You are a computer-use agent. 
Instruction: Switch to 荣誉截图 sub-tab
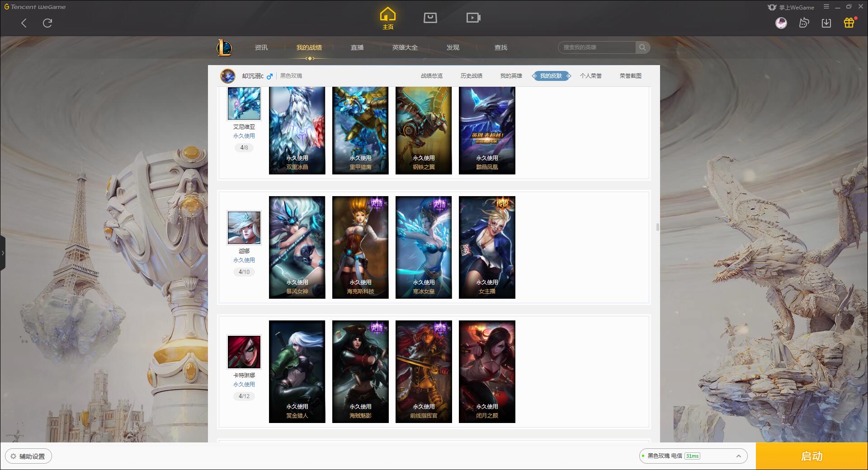[631, 76]
